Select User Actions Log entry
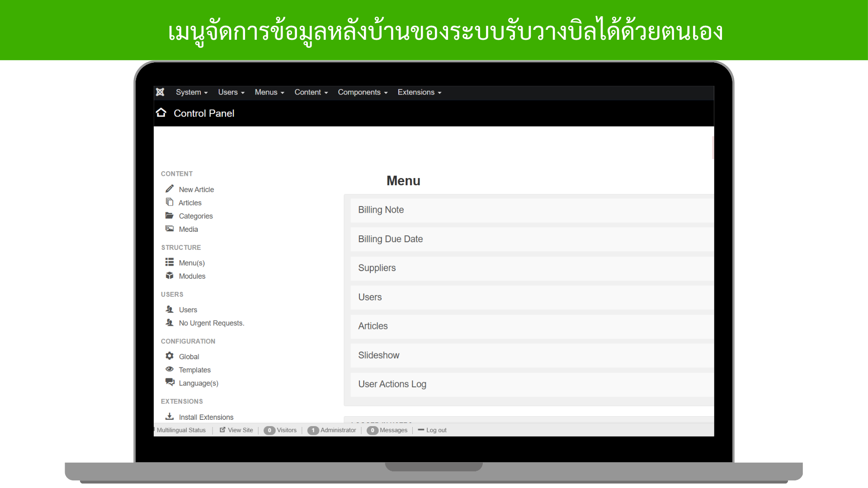Viewport: 868px width, 488px height. coord(392,384)
